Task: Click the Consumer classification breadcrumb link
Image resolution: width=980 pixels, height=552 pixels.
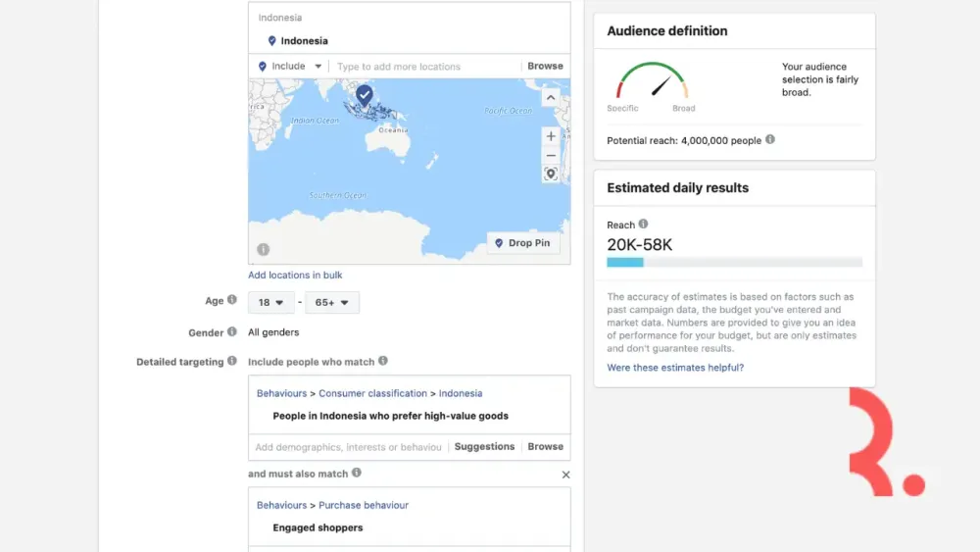Action: [372, 393]
